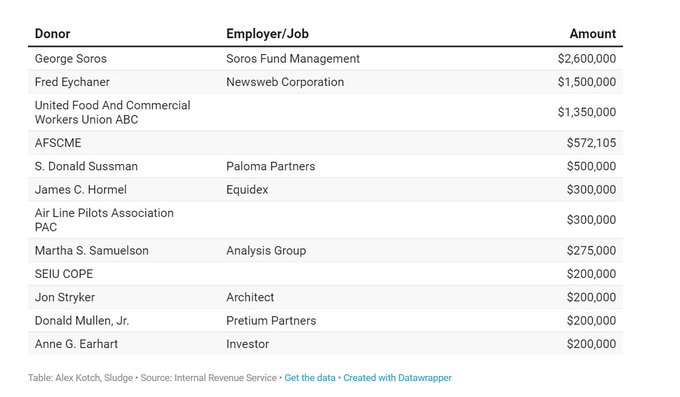
Task: Select the Paloma Partners cell
Action: click(x=271, y=166)
